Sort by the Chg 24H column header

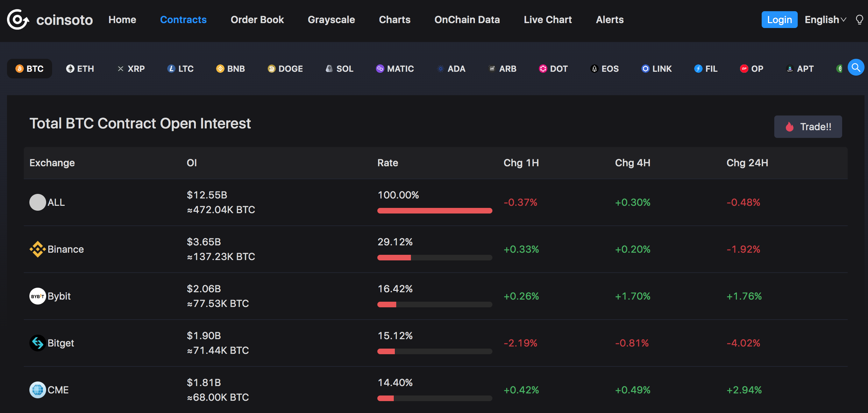pos(747,163)
